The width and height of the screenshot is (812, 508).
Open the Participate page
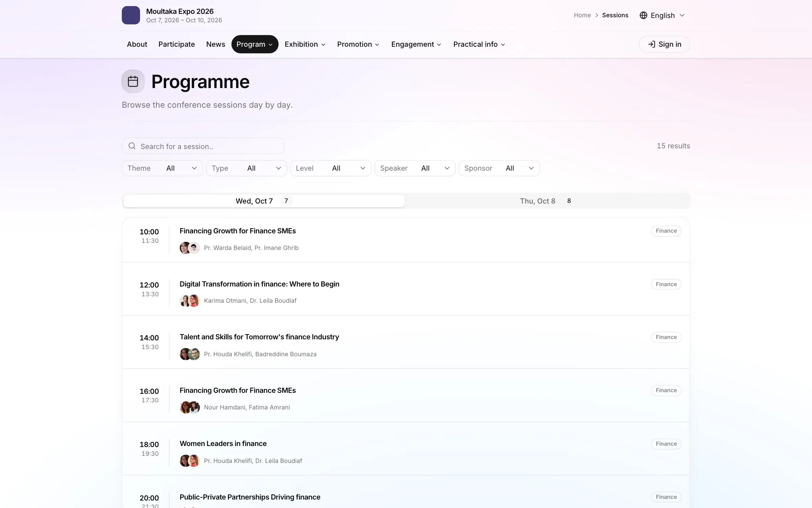177,44
